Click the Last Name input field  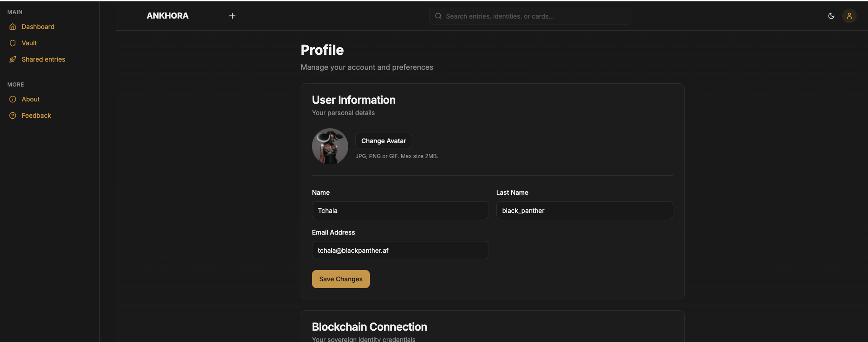tap(584, 210)
